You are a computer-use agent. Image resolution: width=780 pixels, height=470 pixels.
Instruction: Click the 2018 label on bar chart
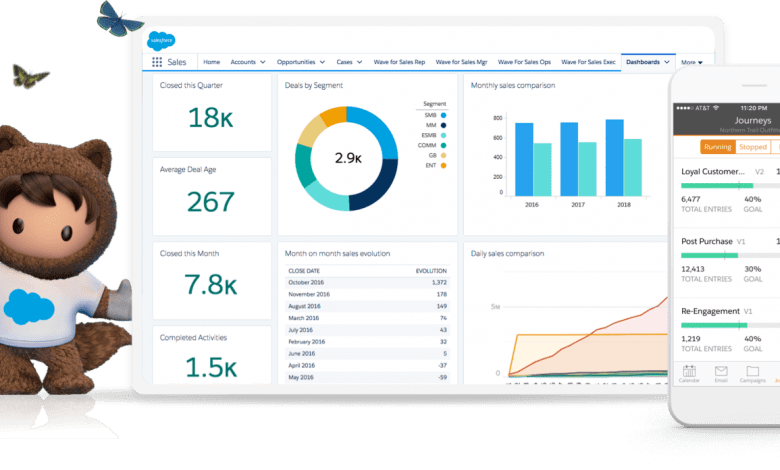(624, 205)
